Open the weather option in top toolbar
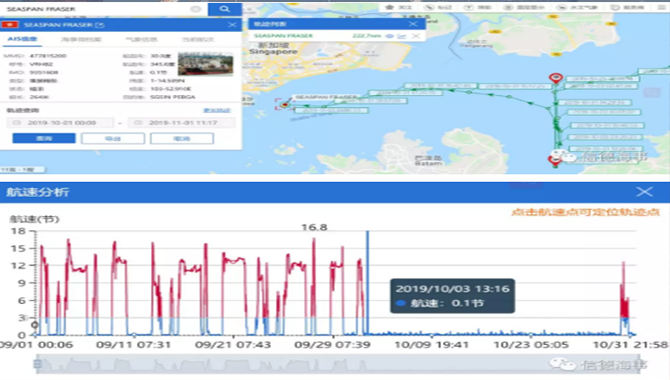Viewport: 670px width, 380px height. pyautogui.click(x=578, y=7)
